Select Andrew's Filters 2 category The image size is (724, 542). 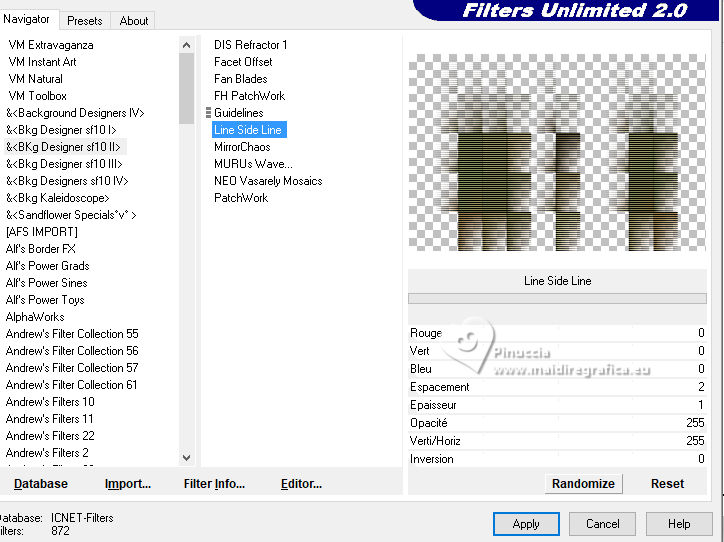point(47,453)
